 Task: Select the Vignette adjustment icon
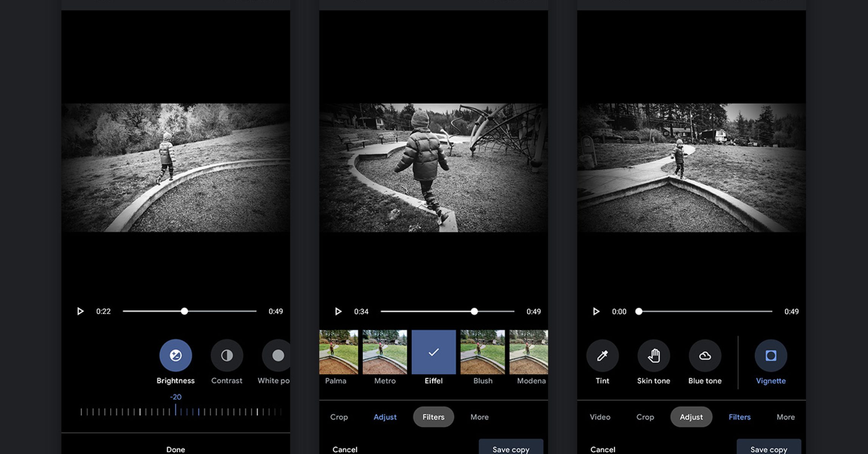pyautogui.click(x=771, y=356)
